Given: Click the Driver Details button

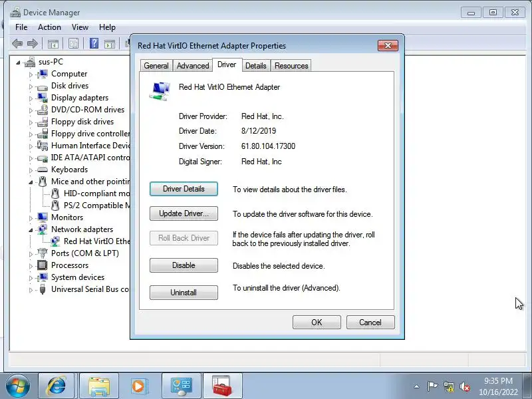Looking at the screenshot, I should 184,189.
